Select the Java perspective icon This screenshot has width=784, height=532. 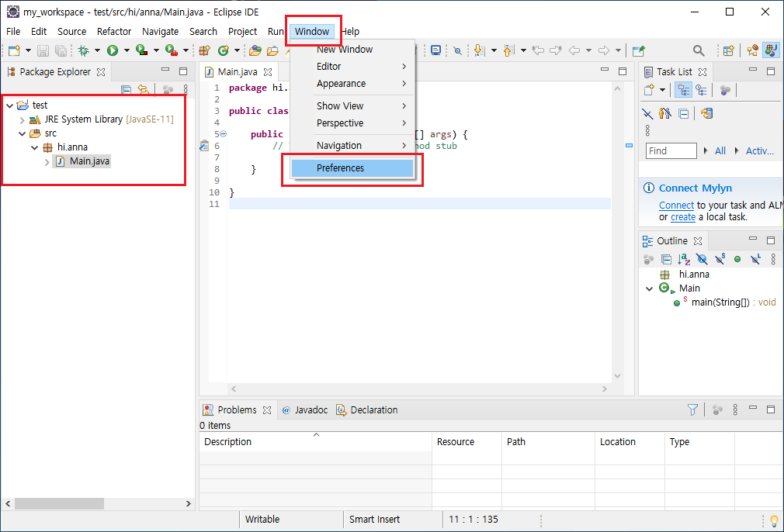point(771,50)
